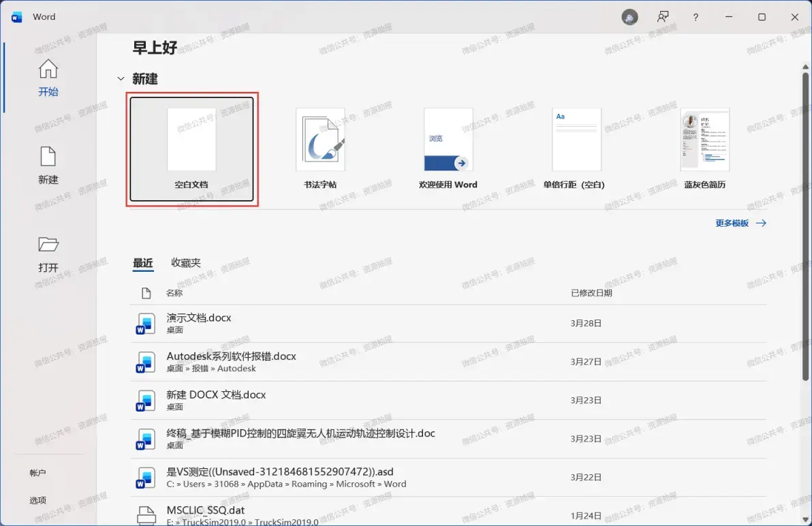The width and height of the screenshot is (812, 526).
Task: Close the Word window
Action: (x=795, y=17)
